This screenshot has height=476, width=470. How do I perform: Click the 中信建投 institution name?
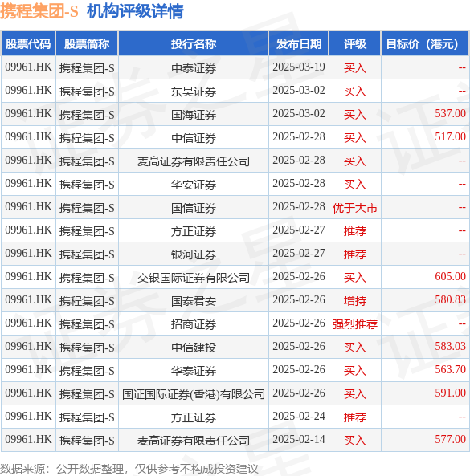pos(194,348)
